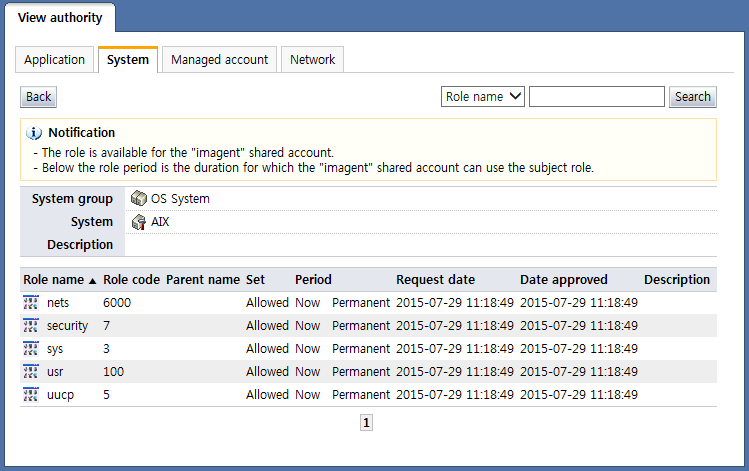This screenshot has height=471, width=749.
Task: Click the role icon beside nets
Action: 30,303
